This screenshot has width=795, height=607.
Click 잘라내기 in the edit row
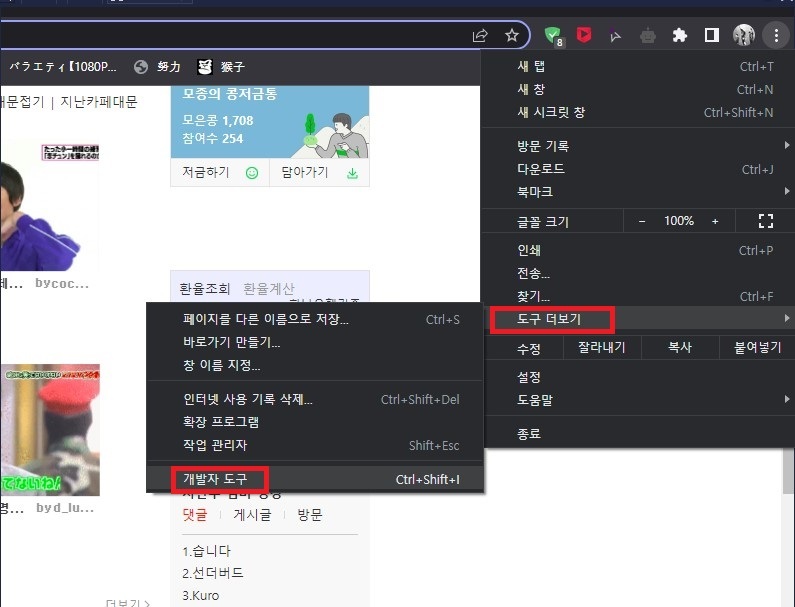point(602,348)
